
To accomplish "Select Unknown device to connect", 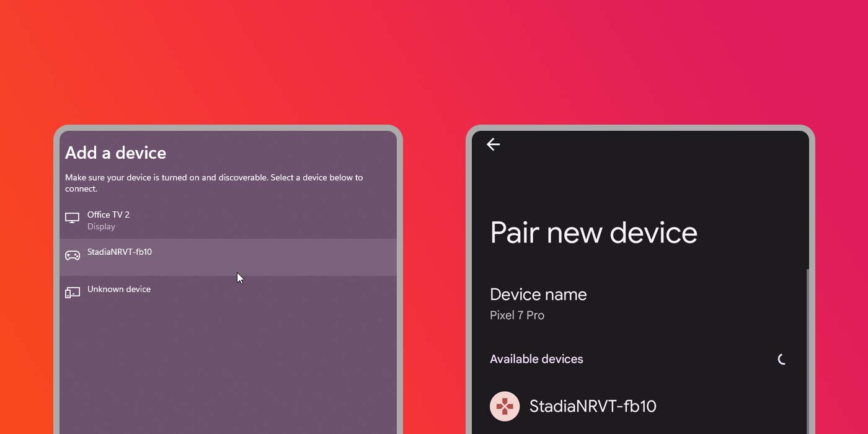I will pos(186,290).
